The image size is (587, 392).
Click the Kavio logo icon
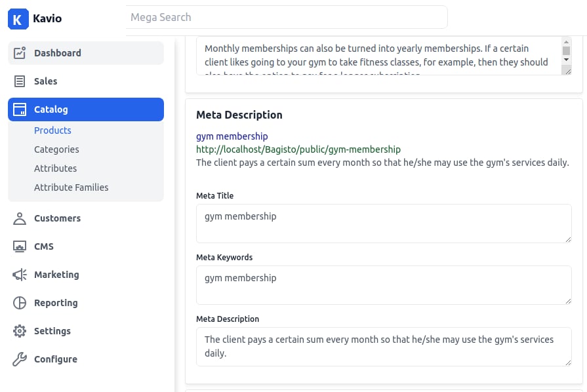click(18, 19)
